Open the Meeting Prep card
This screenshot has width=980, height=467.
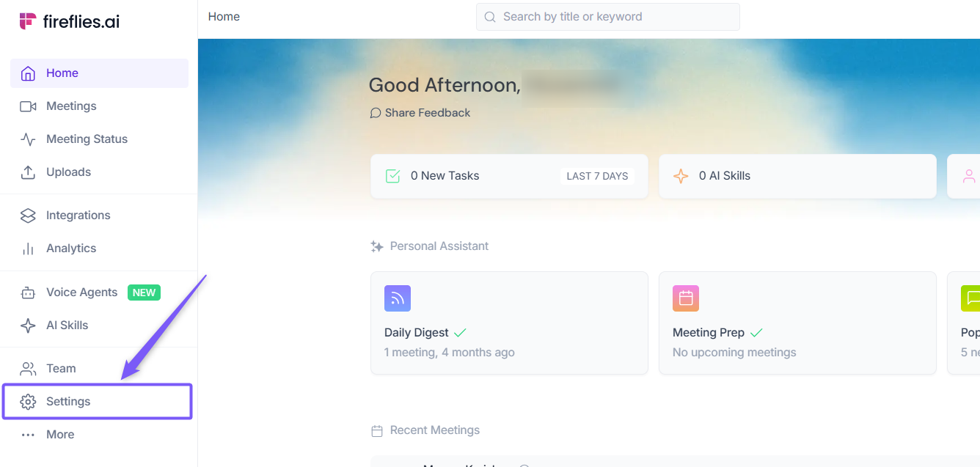797,323
